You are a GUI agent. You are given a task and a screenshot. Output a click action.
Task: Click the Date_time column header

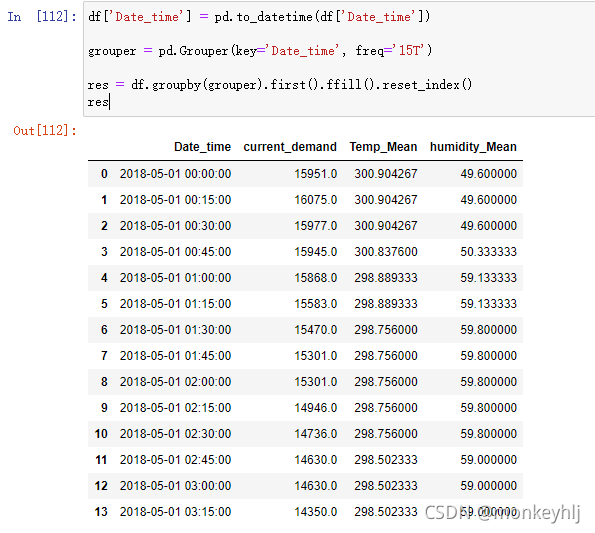(x=202, y=147)
